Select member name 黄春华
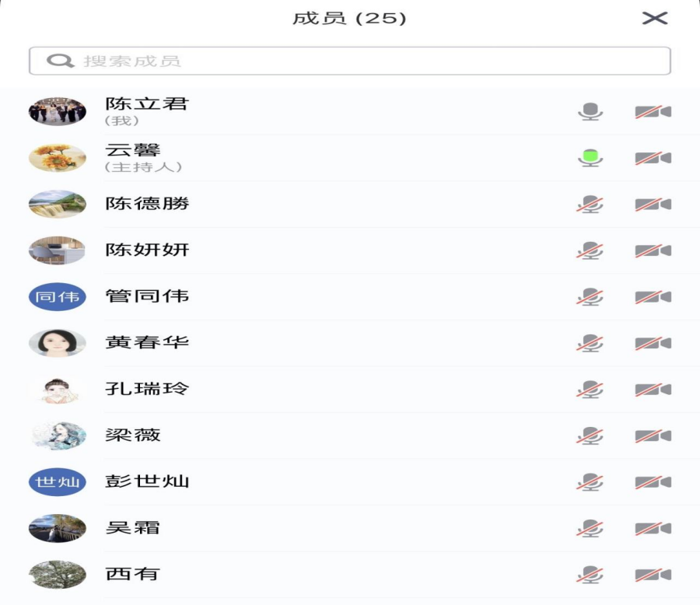This screenshot has width=700, height=605. pos(147,342)
